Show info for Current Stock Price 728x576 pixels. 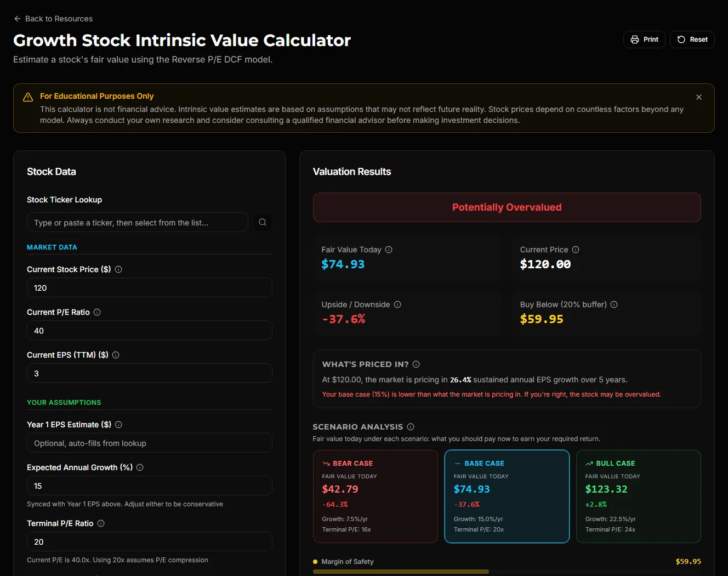coord(118,269)
